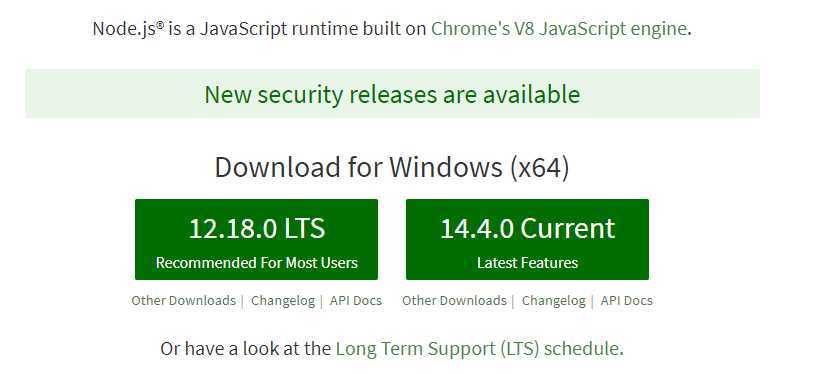Click the word "schedule" in the LTS link
Screen dimensions: 835x374
(x=582, y=349)
